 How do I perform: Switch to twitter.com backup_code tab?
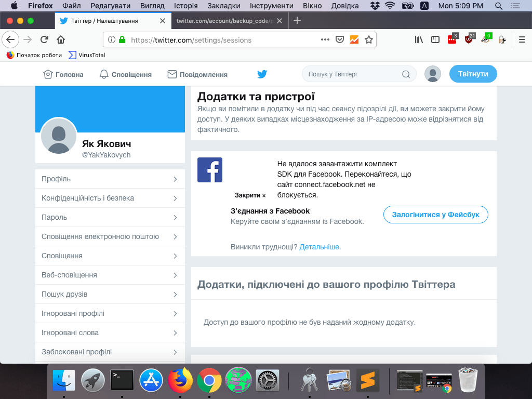[x=224, y=21]
